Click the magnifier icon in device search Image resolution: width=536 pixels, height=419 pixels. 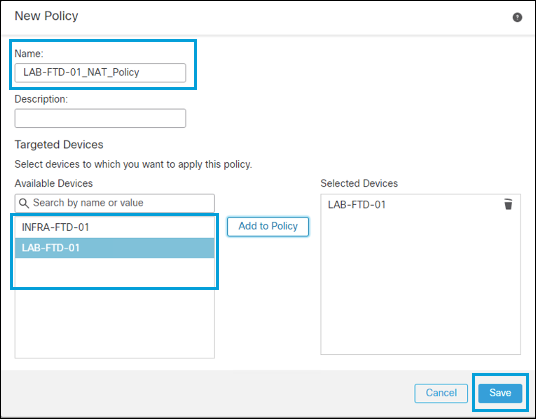pyautogui.click(x=24, y=203)
